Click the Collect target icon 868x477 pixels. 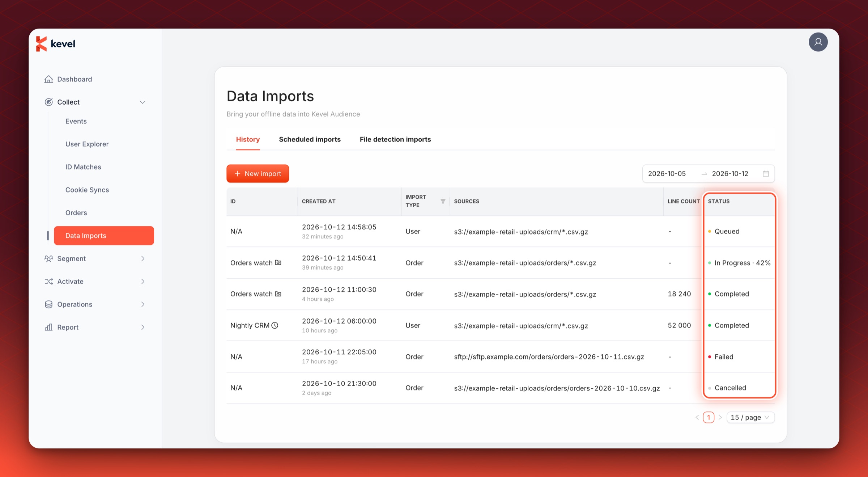coord(48,102)
